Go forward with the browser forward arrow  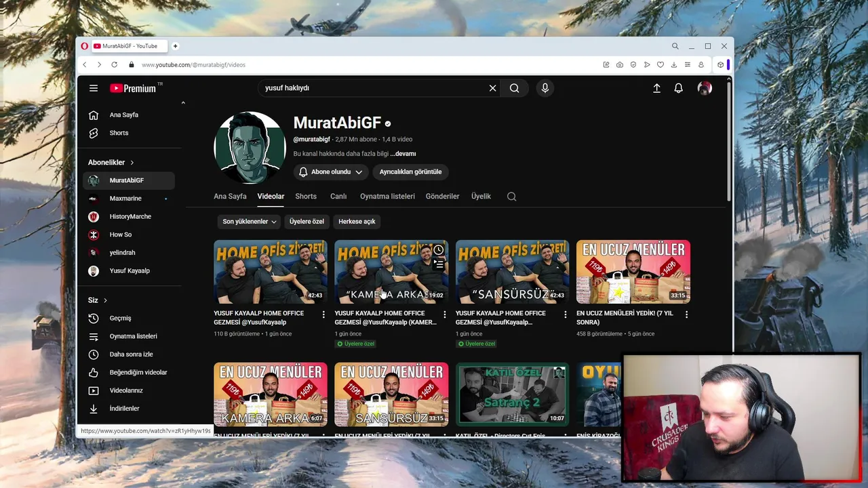(x=99, y=64)
